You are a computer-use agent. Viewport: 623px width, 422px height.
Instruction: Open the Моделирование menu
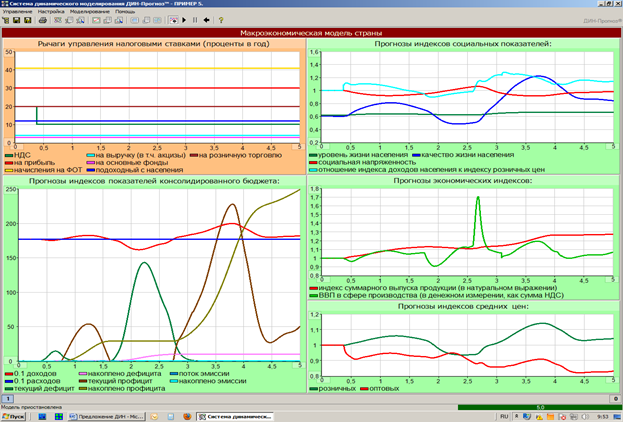coord(89,11)
